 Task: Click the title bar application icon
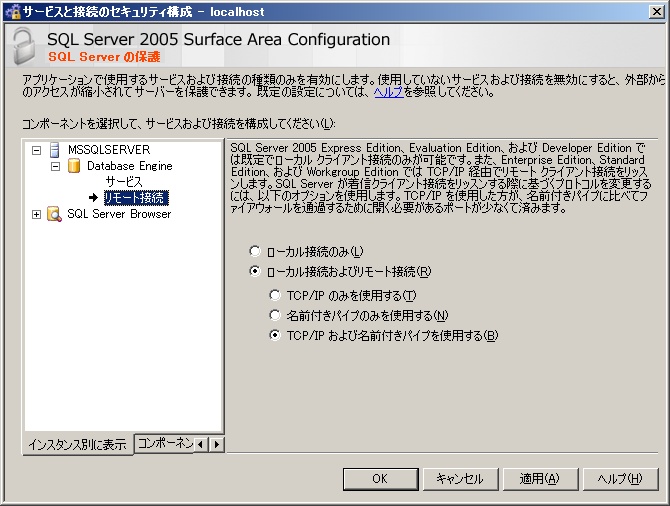(x=13, y=12)
